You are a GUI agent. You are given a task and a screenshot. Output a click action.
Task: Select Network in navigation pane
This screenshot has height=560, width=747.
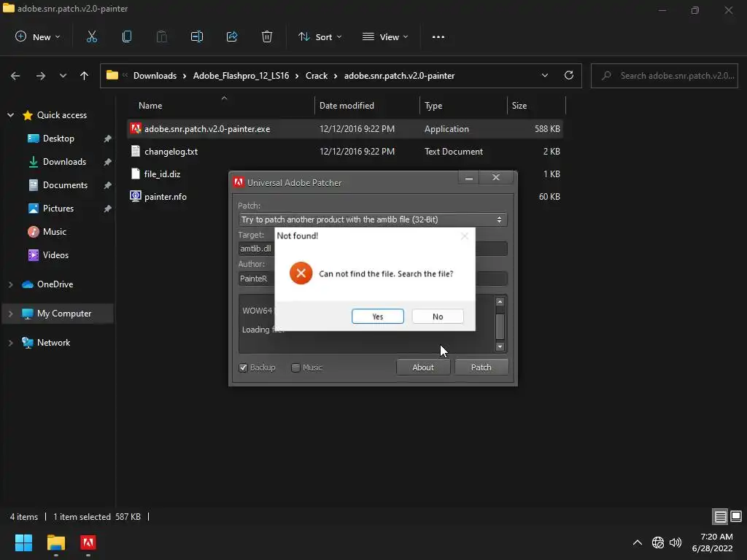click(53, 343)
